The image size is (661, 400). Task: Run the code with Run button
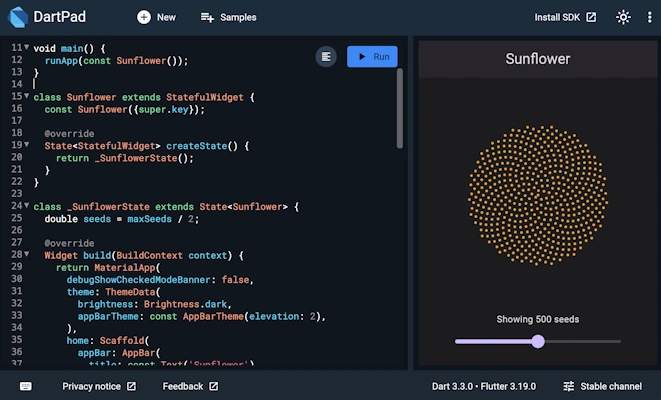[x=372, y=56]
